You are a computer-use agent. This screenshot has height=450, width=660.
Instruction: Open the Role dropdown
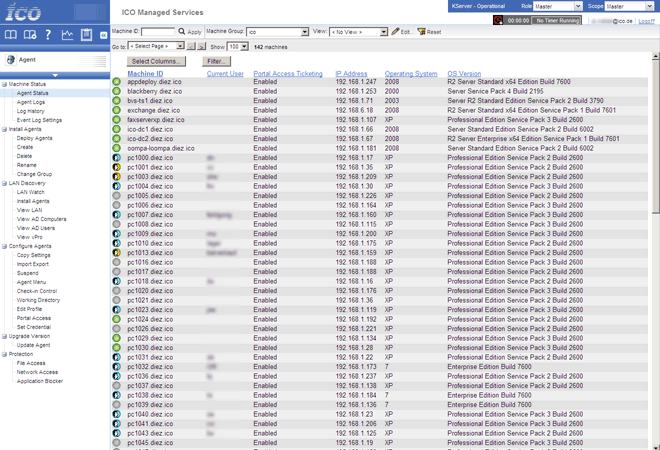click(557, 6)
